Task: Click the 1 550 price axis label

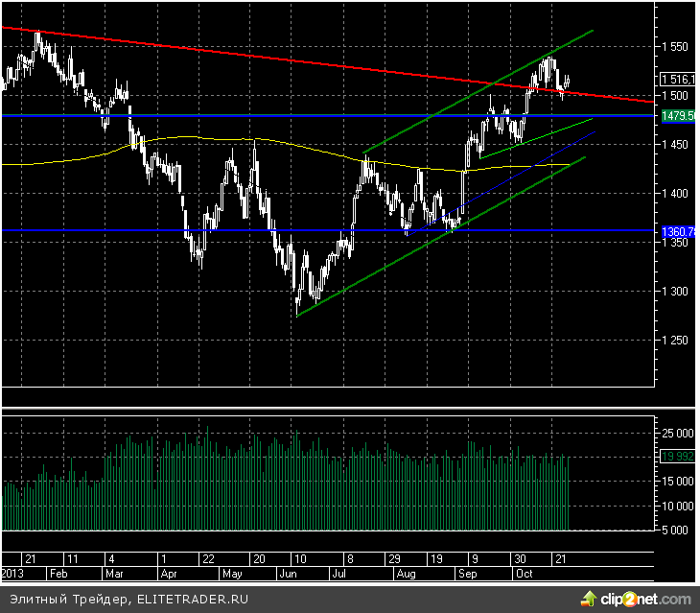Action: 677,46
